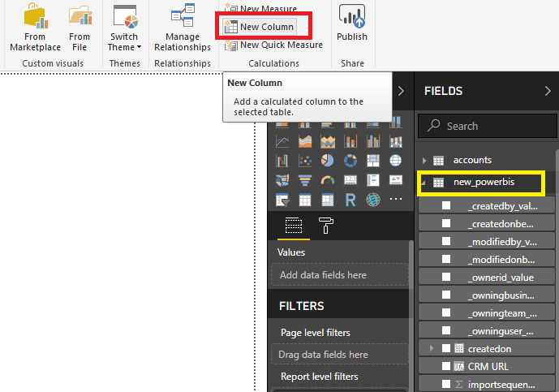Click Drag data fields here filter well
Image resolution: width=559 pixels, height=392 pixels.
[340, 354]
